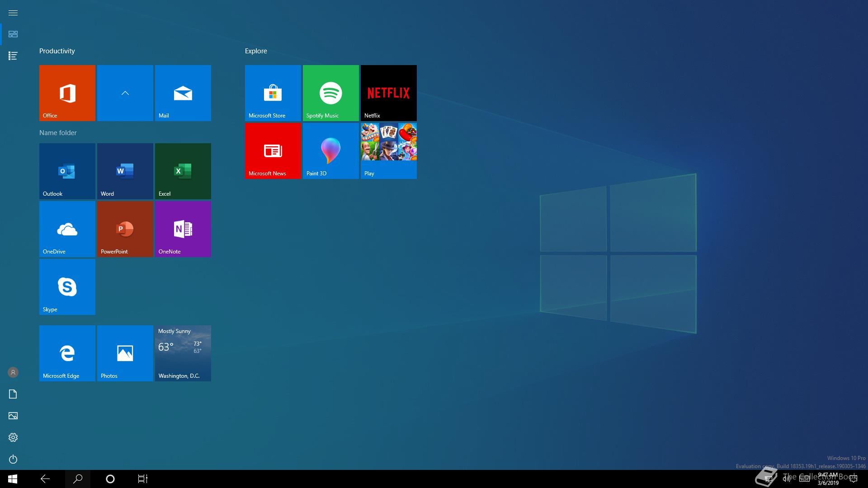Image resolution: width=868 pixels, height=488 pixels.
Task: Open the OneNote tile
Action: tap(183, 229)
